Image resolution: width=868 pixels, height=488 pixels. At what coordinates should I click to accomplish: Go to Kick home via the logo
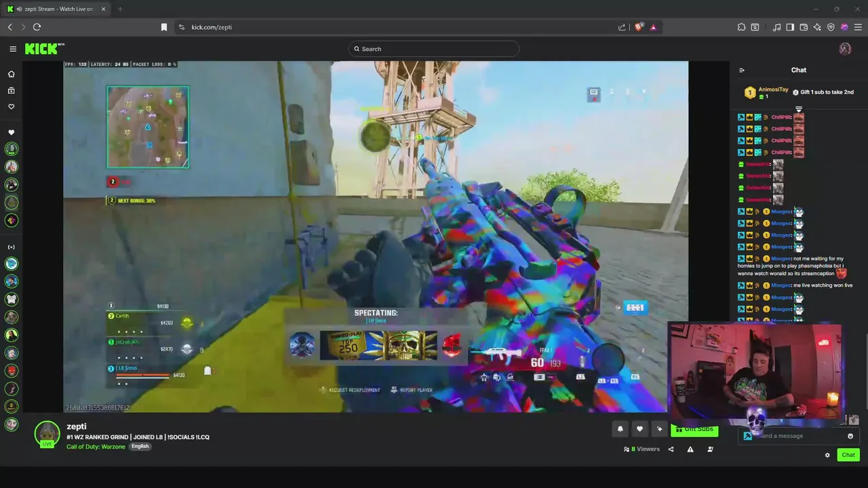[x=44, y=49]
